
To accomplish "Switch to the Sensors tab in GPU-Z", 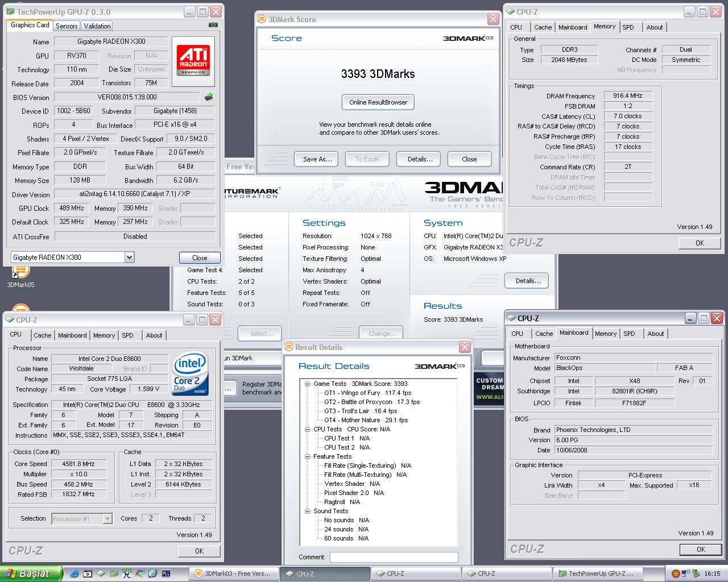I will click(x=67, y=26).
